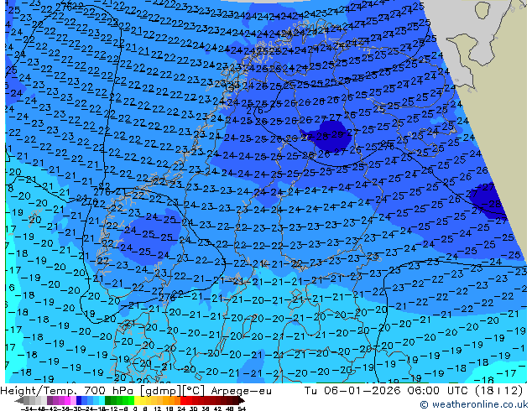
Task: Click the '24' legend scale label
Action: [x=181, y=408]
